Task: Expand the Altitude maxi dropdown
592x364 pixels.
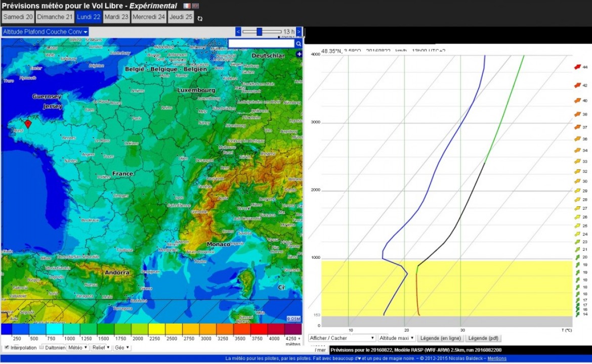Action: [397, 338]
